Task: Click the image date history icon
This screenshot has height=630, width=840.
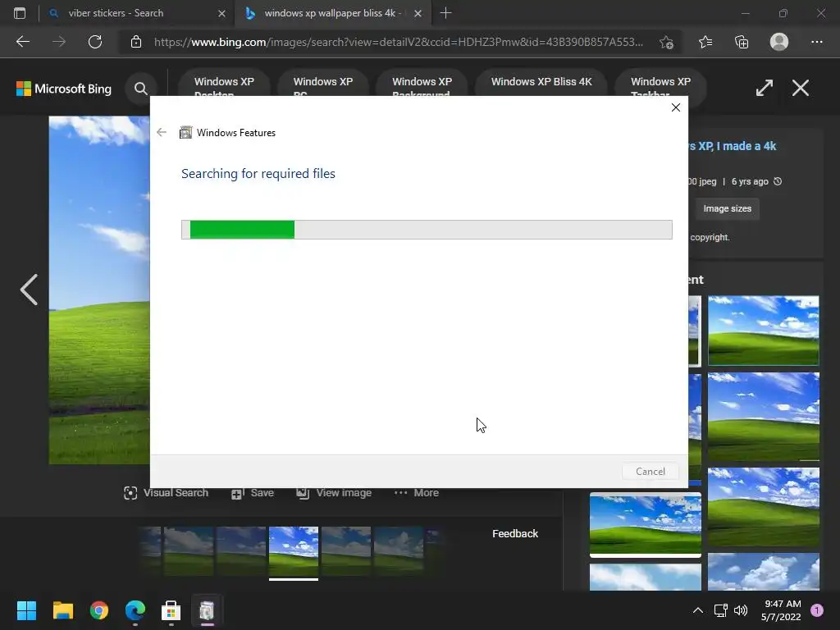Action: click(778, 181)
